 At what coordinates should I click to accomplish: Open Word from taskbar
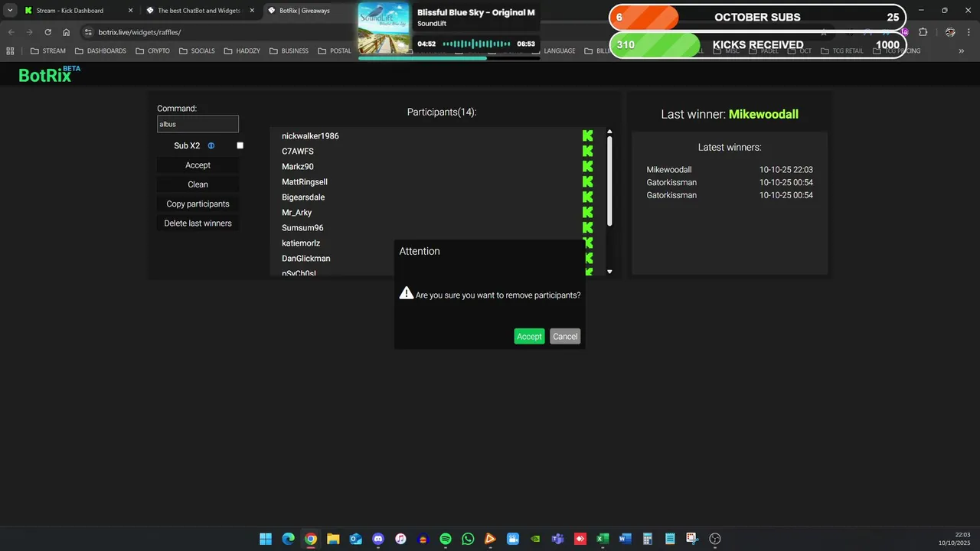click(625, 539)
